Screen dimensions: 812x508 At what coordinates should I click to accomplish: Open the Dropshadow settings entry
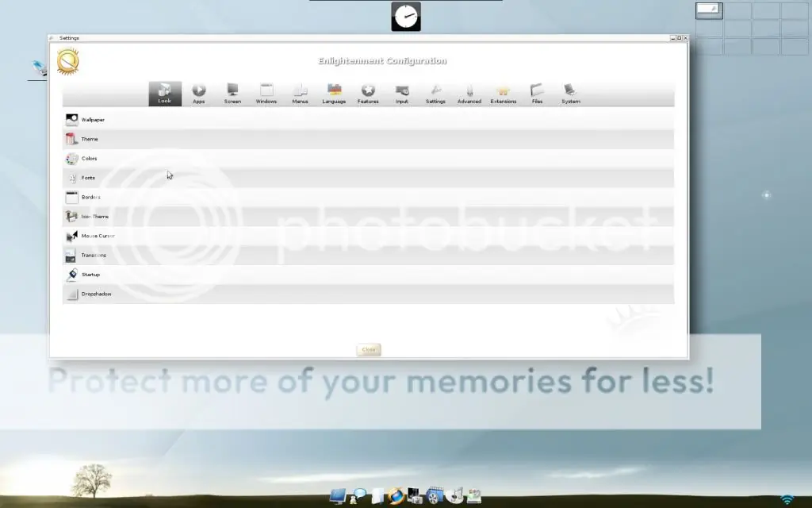click(x=368, y=294)
